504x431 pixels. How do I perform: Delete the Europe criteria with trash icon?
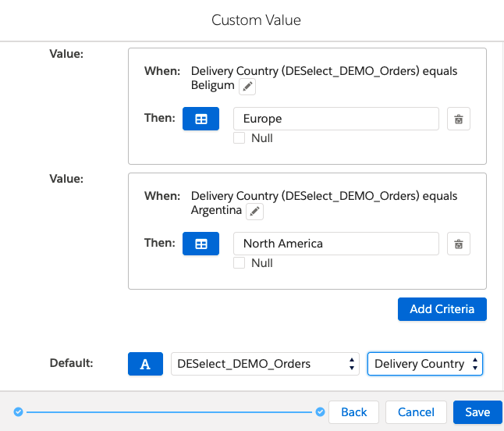pyautogui.click(x=459, y=119)
